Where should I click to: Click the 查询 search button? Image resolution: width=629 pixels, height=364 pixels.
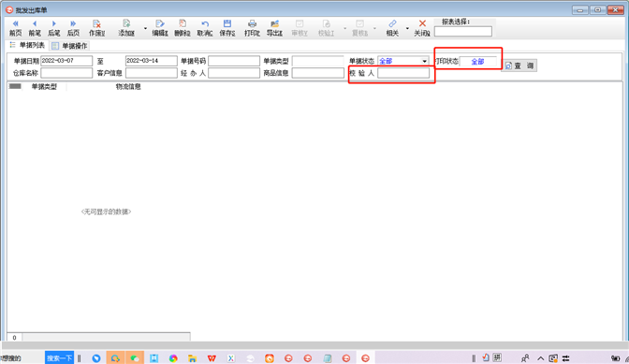[x=519, y=66]
